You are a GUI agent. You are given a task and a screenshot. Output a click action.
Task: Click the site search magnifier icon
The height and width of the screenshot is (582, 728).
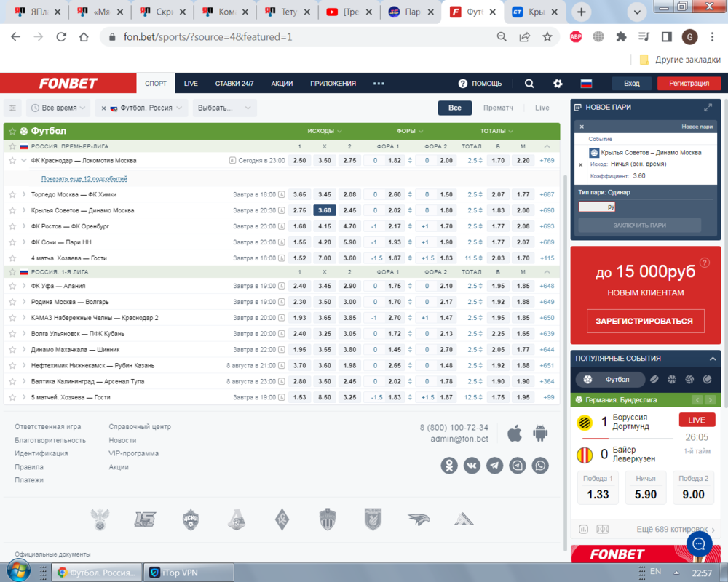point(529,84)
